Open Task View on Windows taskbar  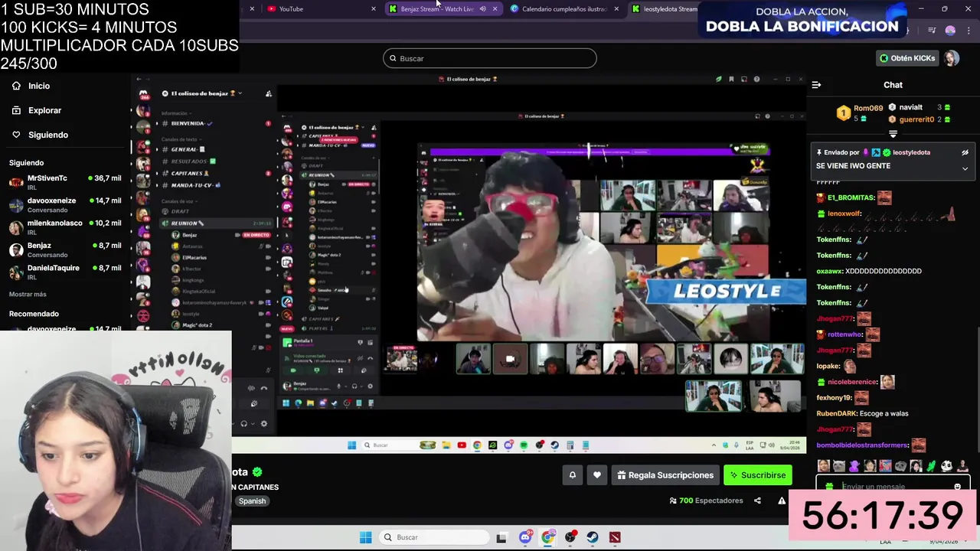coord(501,537)
